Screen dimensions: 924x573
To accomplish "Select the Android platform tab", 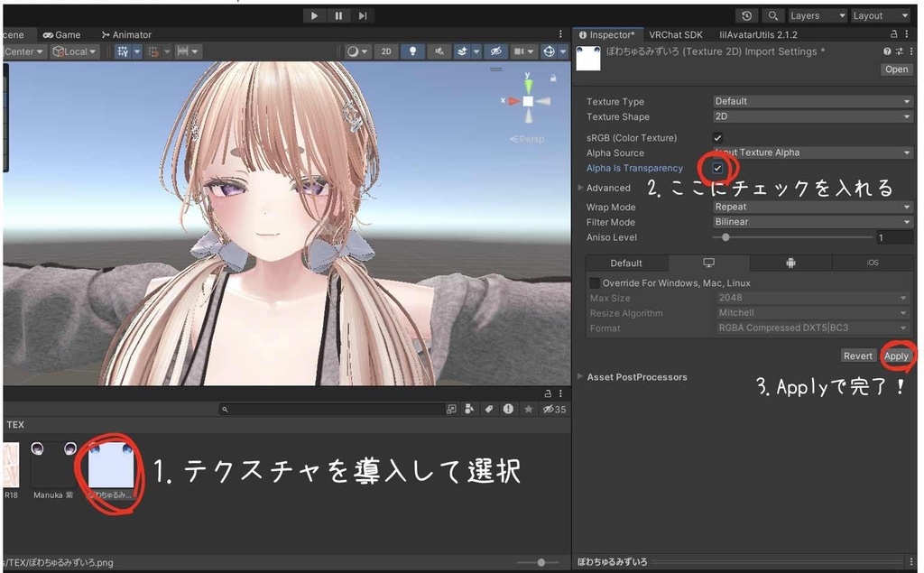I will [x=790, y=263].
